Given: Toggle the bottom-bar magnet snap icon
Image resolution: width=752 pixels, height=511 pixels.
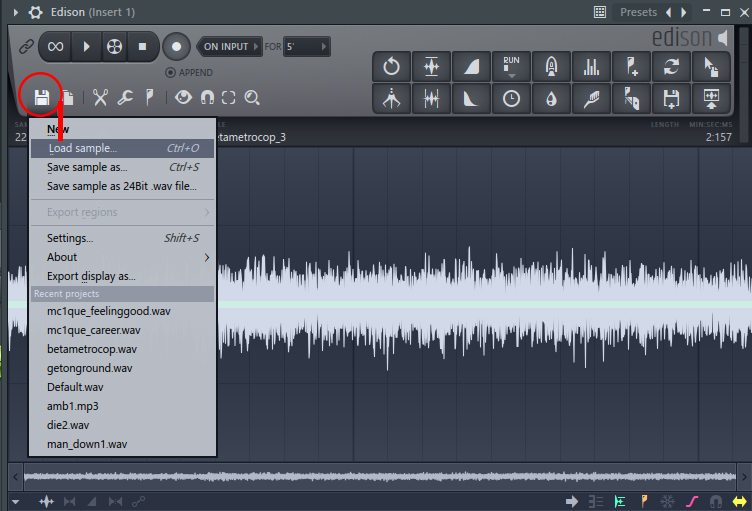Looking at the screenshot, I should pos(716,502).
